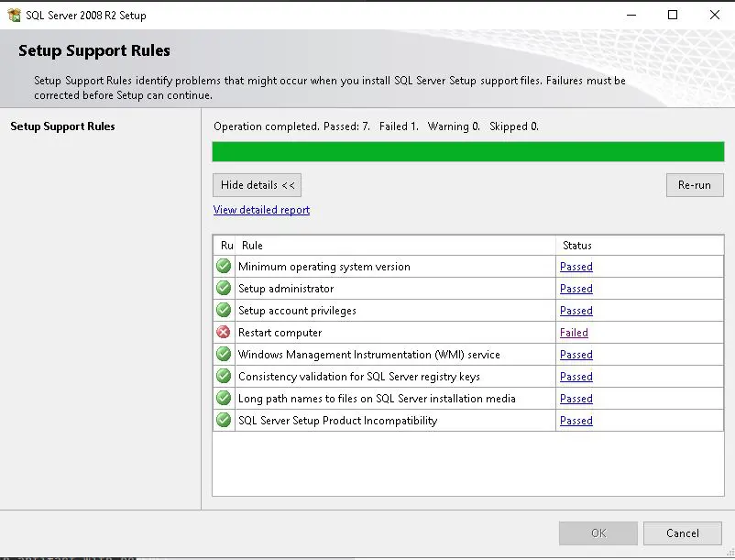735x560 pixels.
Task: Click the green check icon for WMI service
Action: [x=224, y=355]
